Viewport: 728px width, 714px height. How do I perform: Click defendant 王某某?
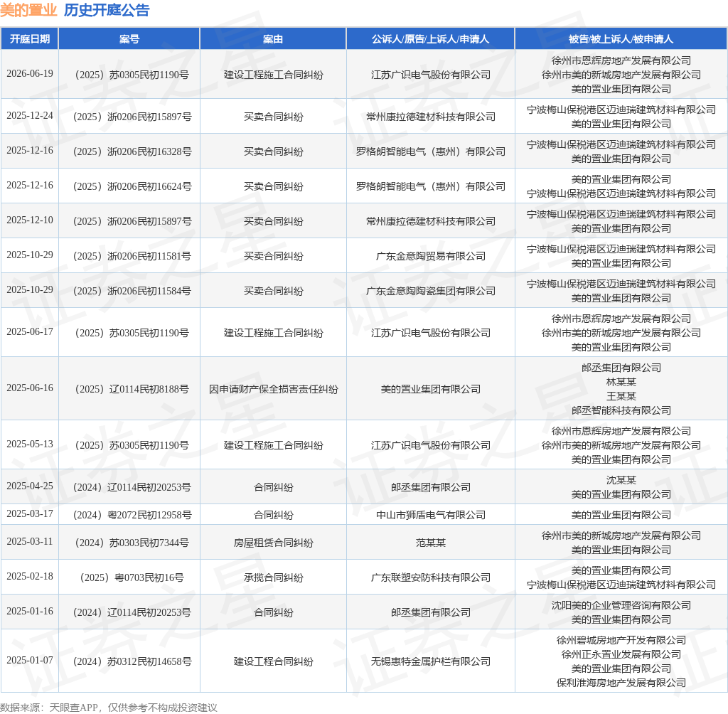(621, 396)
